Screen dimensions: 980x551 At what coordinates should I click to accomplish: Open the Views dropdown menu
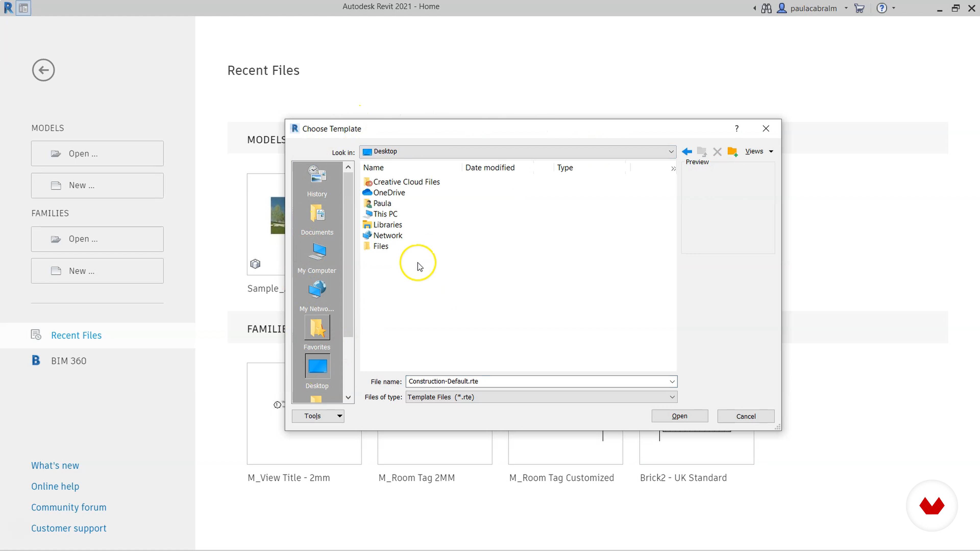[x=759, y=151]
